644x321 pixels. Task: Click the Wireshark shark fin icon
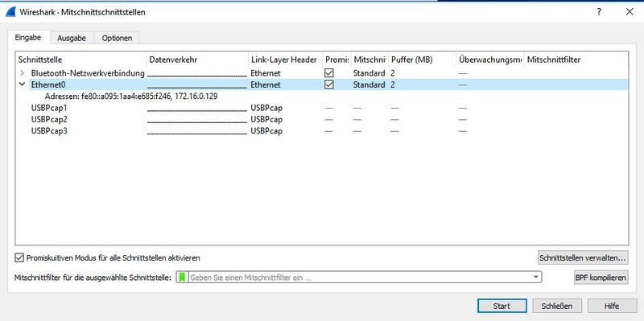pos(10,12)
